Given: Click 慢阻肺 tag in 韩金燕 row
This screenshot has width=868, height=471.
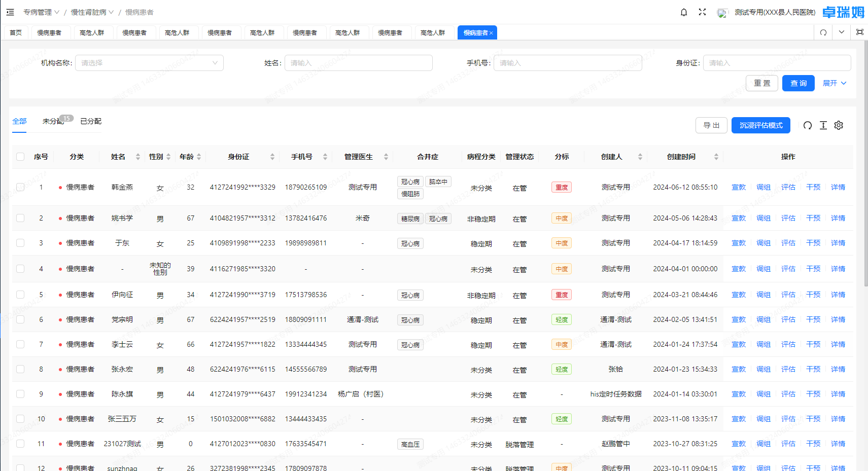Looking at the screenshot, I should [x=410, y=194].
